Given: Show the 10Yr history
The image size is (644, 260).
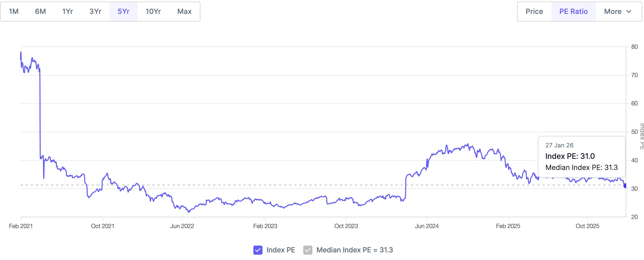Looking at the screenshot, I should [x=153, y=11].
